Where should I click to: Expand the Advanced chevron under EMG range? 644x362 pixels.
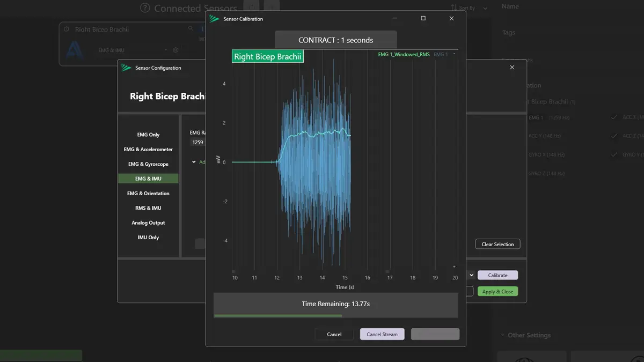click(x=194, y=162)
